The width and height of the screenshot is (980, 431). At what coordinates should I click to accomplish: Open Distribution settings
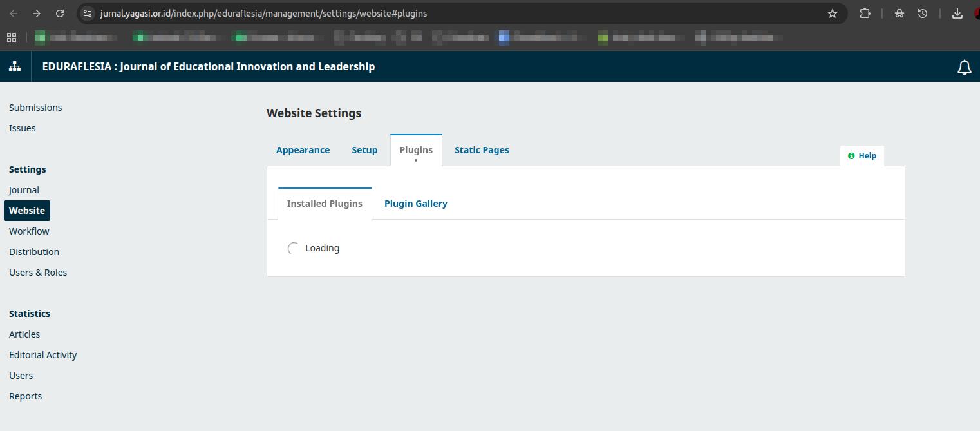(34, 252)
